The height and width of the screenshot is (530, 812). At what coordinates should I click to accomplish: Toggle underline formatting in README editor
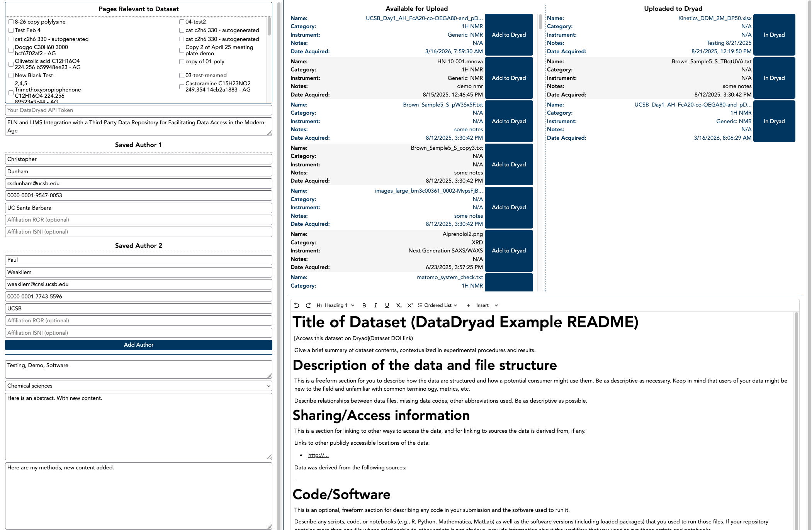[x=387, y=305]
